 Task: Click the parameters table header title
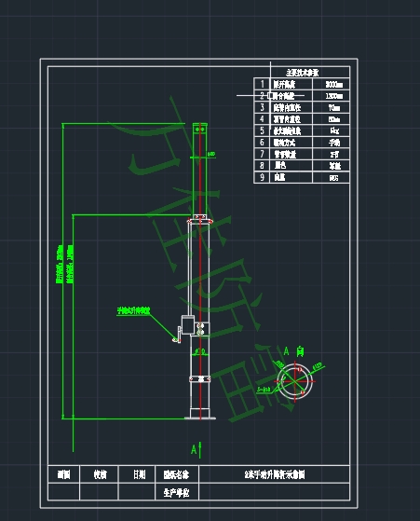point(302,73)
